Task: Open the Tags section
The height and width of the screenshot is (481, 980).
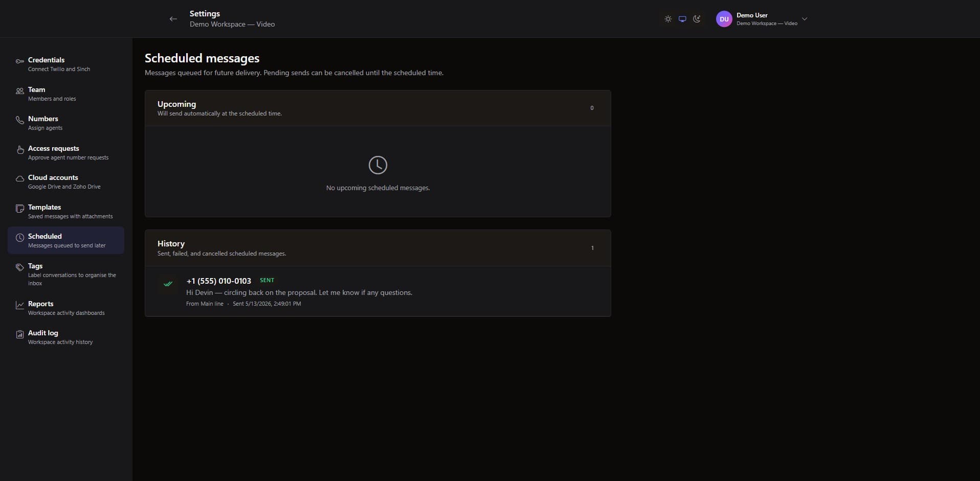Action: click(x=66, y=274)
